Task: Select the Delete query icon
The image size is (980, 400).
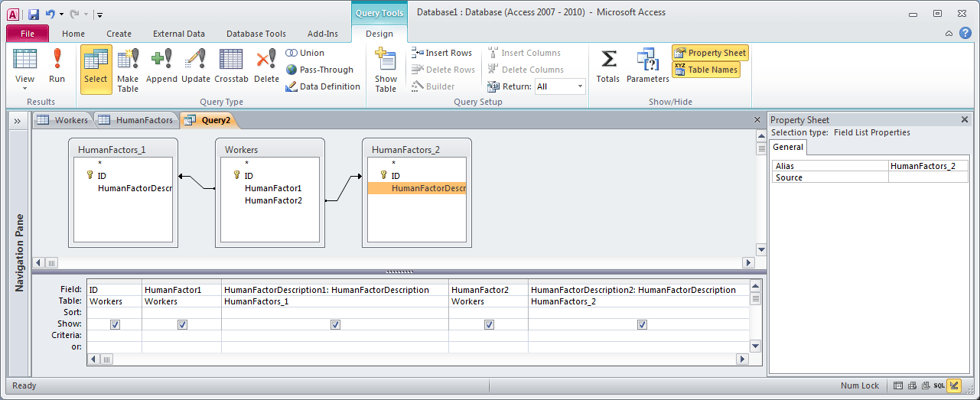Action: click(266, 60)
